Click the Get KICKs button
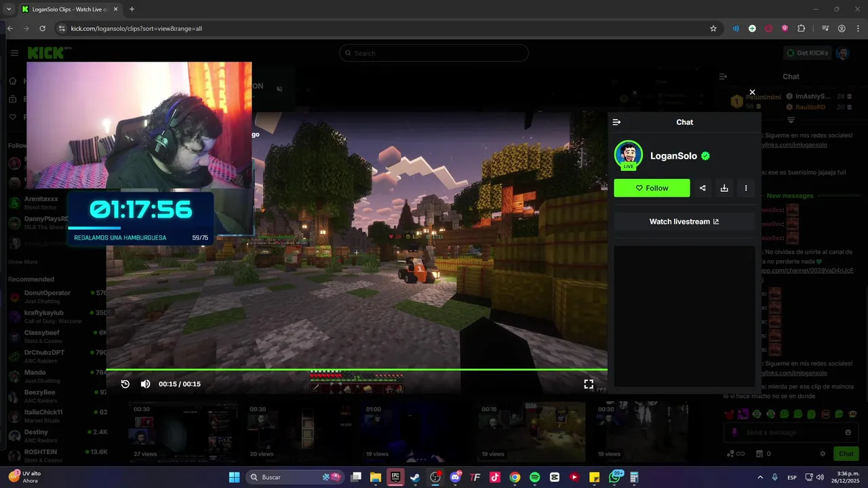This screenshot has width=868, height=488. point(808,53)
